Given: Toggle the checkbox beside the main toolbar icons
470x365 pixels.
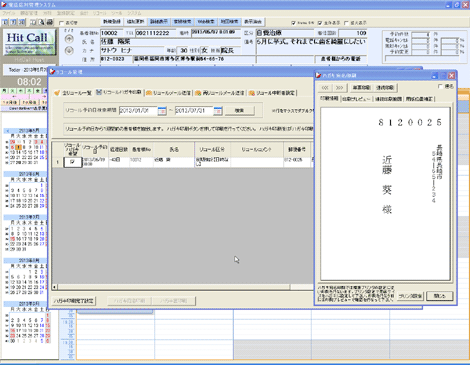Looking at the screenshot, I should point(62,23).
